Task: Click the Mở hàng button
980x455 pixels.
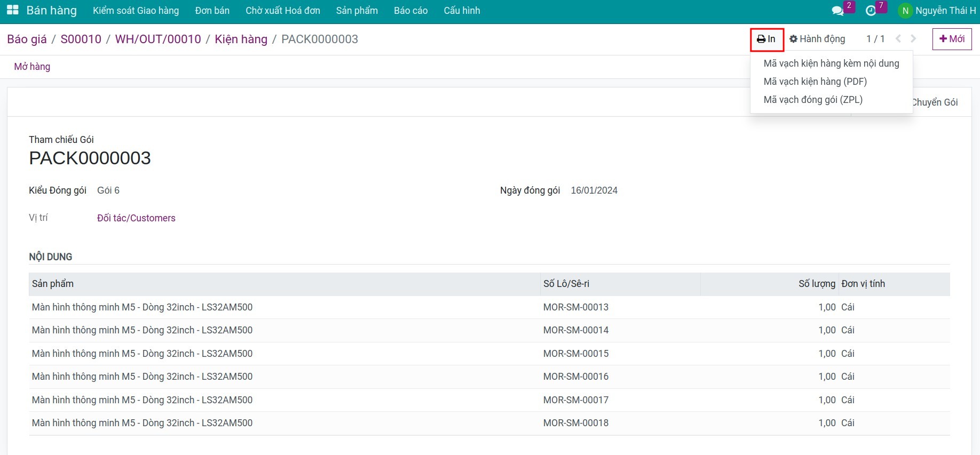Action: [x=32, y=67]
